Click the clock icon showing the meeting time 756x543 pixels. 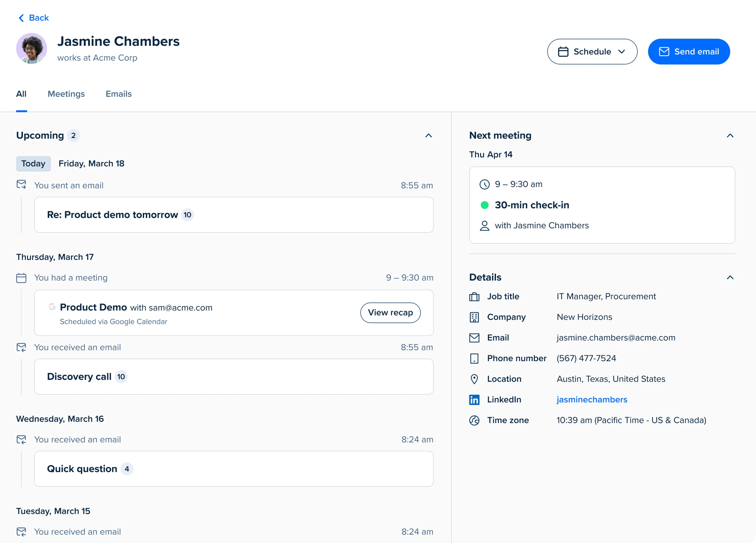(x=484, y=184)
